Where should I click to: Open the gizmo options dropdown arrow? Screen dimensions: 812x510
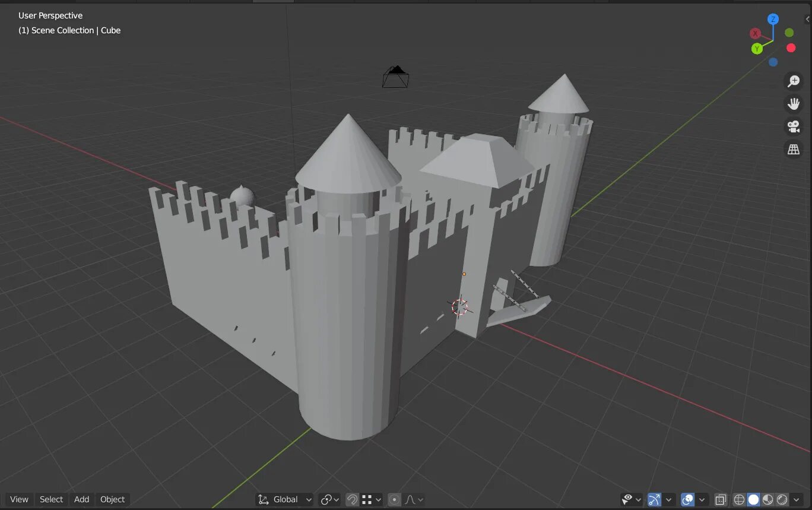tap(669, 499)
